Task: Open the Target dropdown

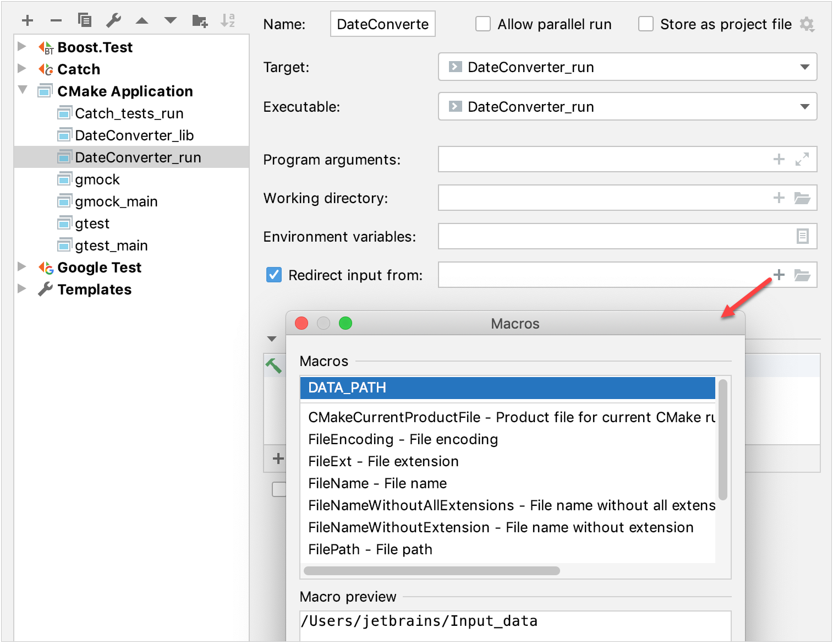Action: click(804, 67)
